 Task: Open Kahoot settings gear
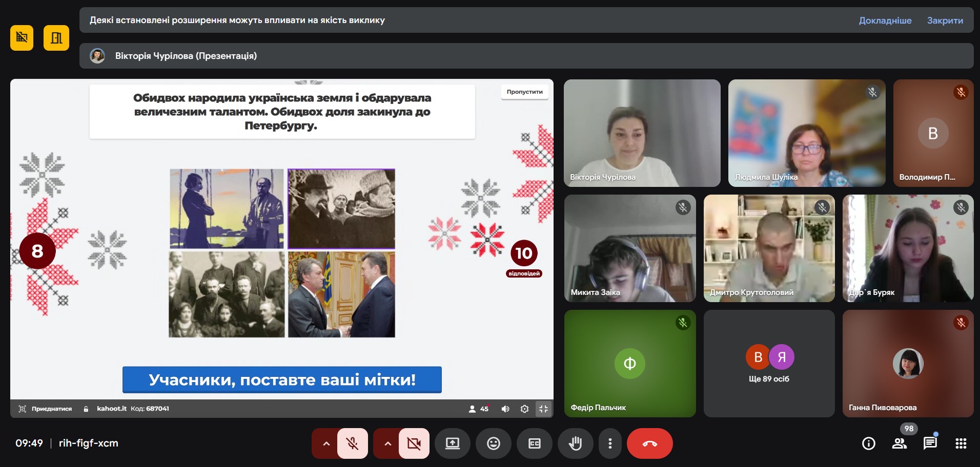(524, 409)
